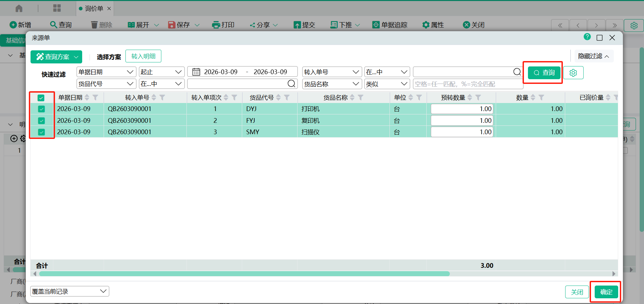644x304 pixels.
Task: Open the 类似 match condition dropdown
Action: click(x=387, y=84)
